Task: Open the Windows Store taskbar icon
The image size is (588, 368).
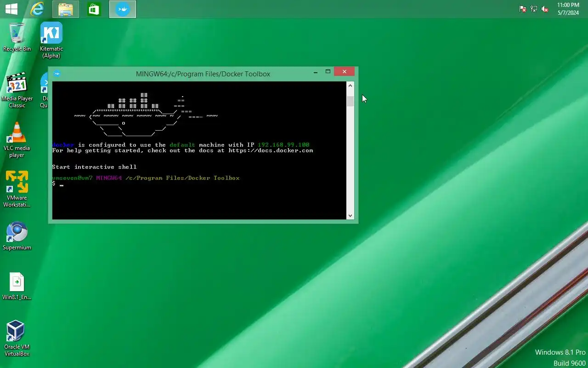Action: click(x=94, y=9)
